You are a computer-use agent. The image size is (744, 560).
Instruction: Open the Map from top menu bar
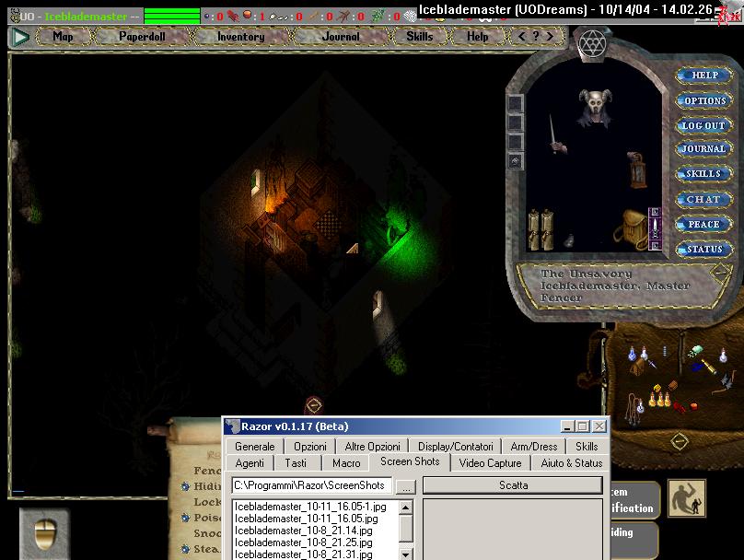63,37
